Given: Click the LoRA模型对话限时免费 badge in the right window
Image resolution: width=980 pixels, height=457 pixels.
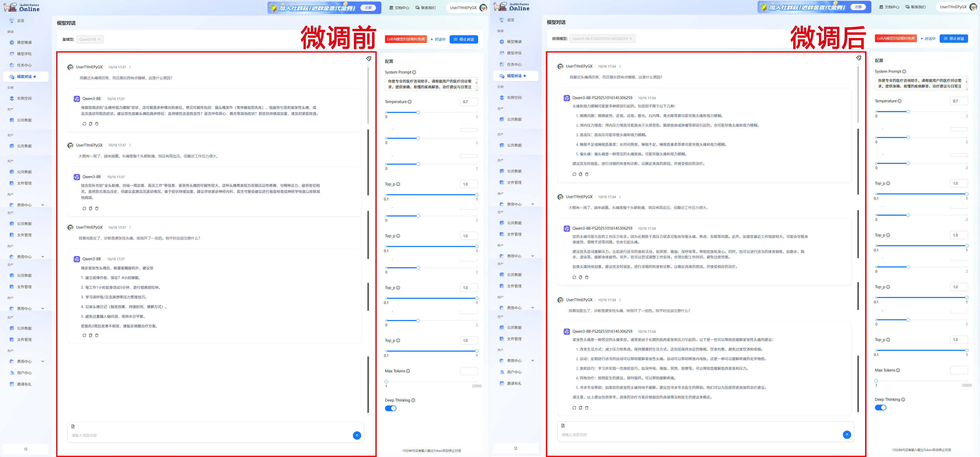Looking at the screenshot, I should [896, 39].
